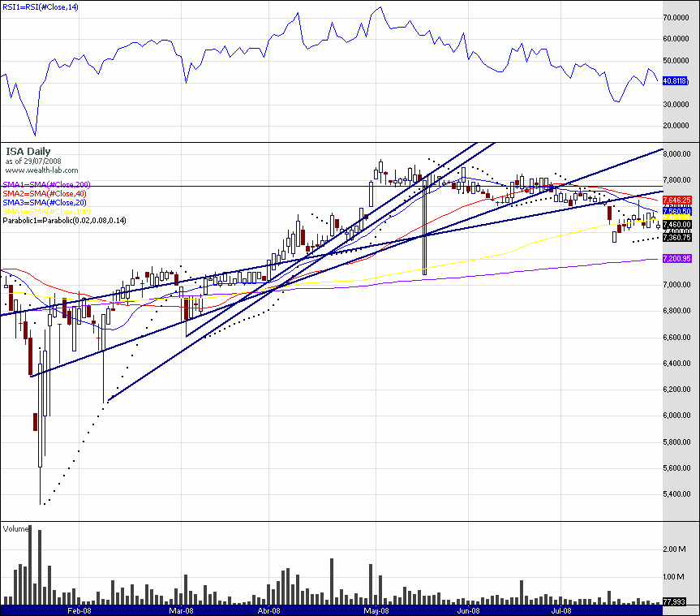This screenshot has height=616, width=700.
Task: Select the SMA2=SMA(#Close,40) legend label
Action: tap(45, 193)
